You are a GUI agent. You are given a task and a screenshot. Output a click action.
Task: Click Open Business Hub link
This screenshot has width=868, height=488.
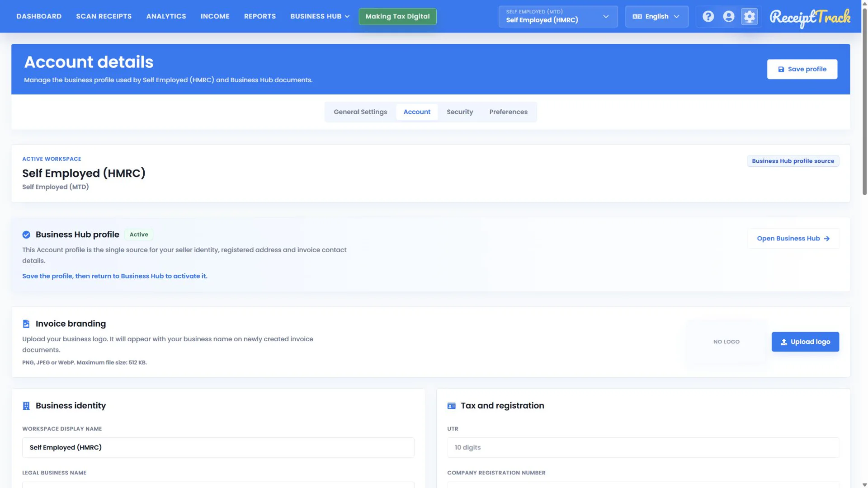click(x=793, y=239)
